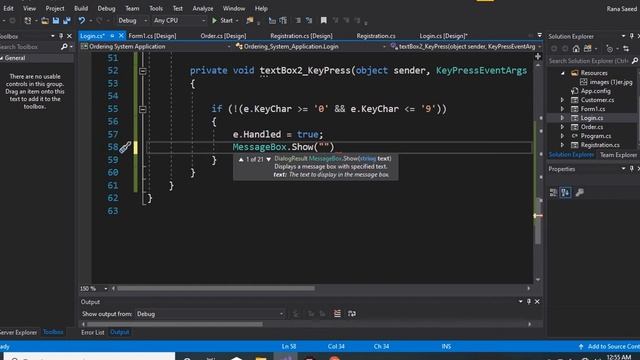Switch to the Form1.cs [Design] tab

click(152, 36)
